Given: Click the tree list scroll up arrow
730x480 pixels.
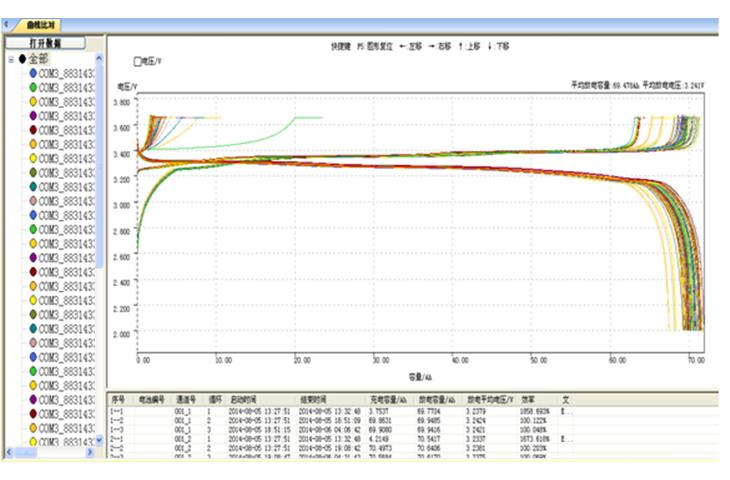Looking at the screenshot, I should point(98,58).
